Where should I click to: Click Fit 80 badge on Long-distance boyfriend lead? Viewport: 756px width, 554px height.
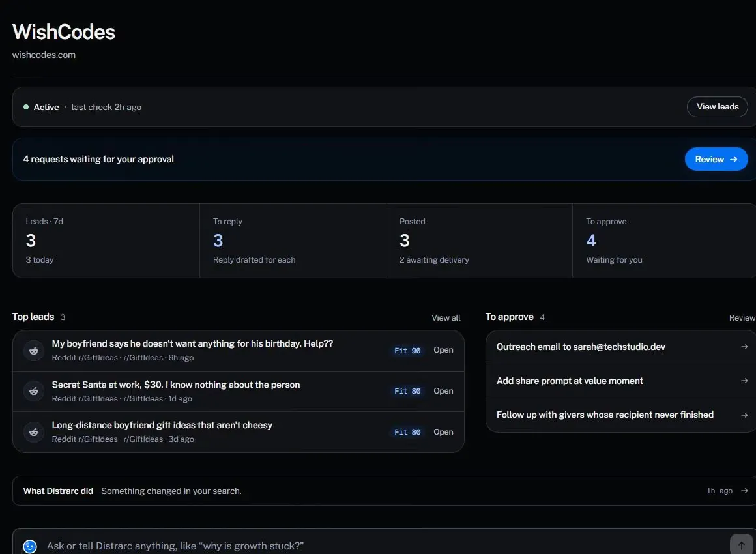pos(407,432)
